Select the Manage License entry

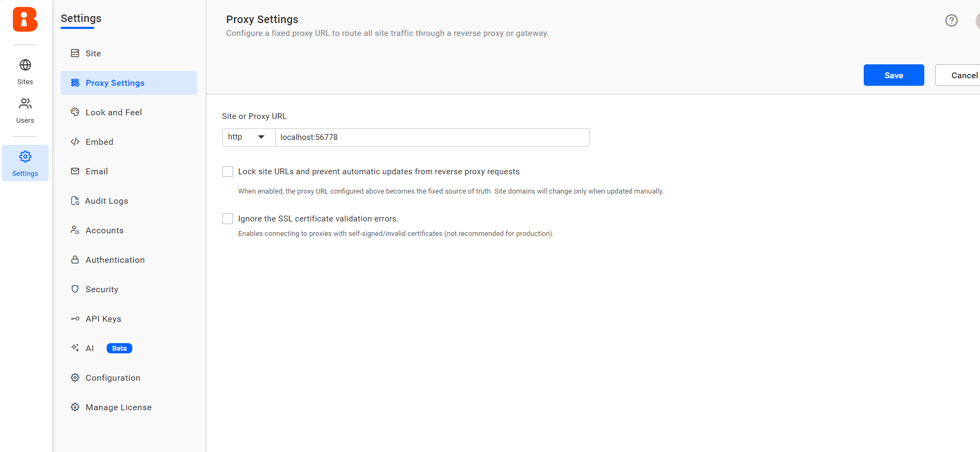click(x=118, y=407)
